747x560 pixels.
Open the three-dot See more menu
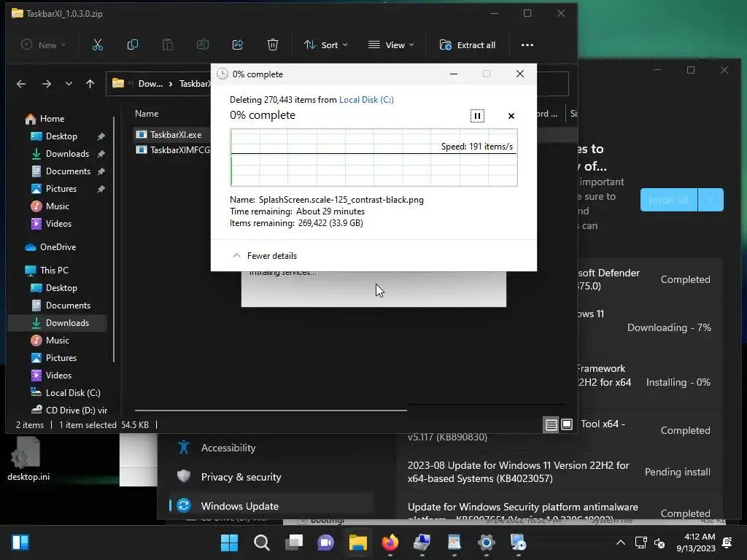coord(527,44)
